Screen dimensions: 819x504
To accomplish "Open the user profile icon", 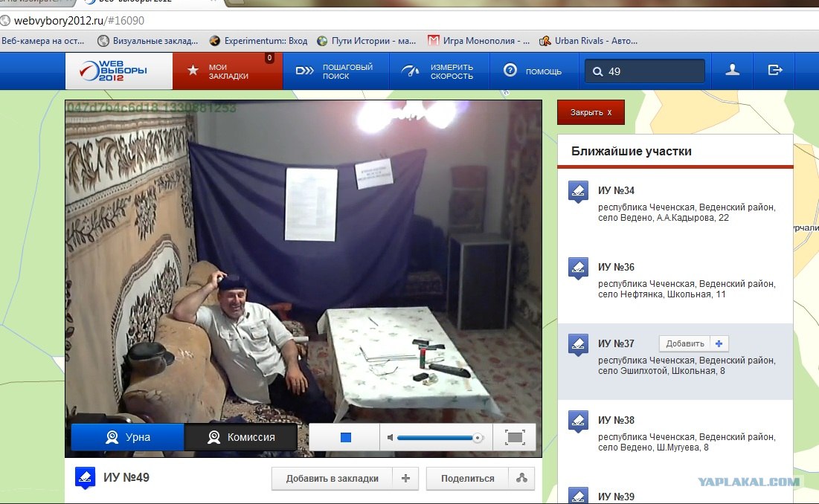I will (x=732, y=70).
